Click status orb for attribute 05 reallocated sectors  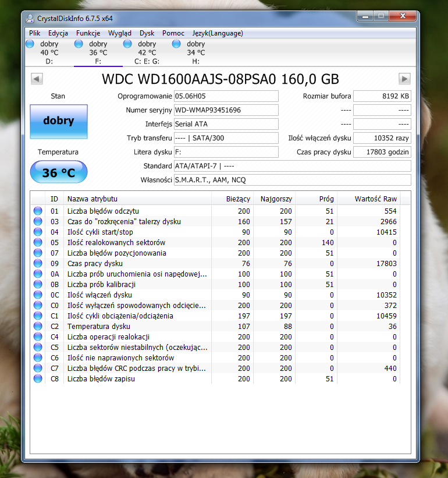coord(38,242)
